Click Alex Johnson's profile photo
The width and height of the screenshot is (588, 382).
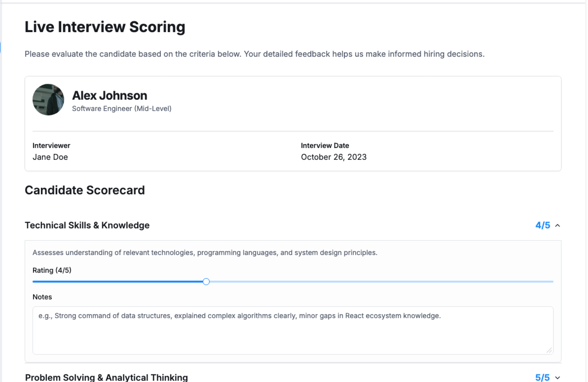(48, 100)
